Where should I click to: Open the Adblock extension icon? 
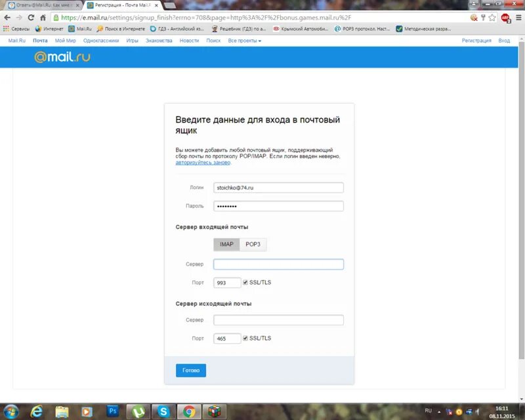coord(505,18)
